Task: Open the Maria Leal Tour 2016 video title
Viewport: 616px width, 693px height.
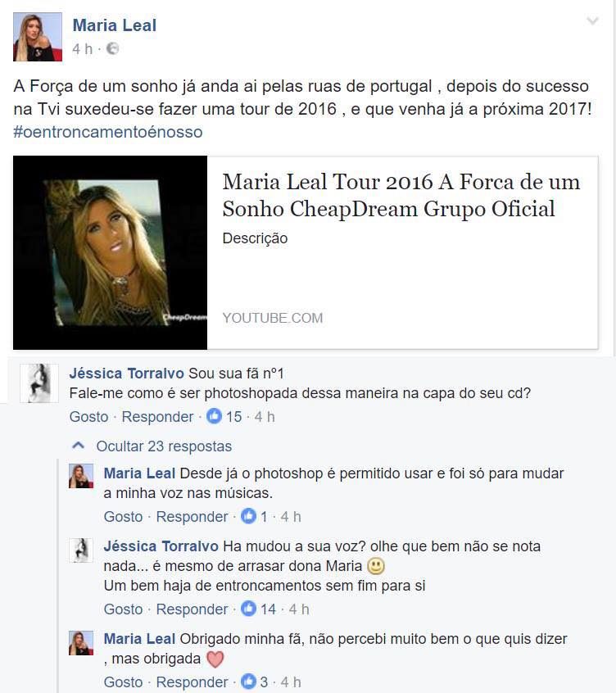Action: pos(401,195)
